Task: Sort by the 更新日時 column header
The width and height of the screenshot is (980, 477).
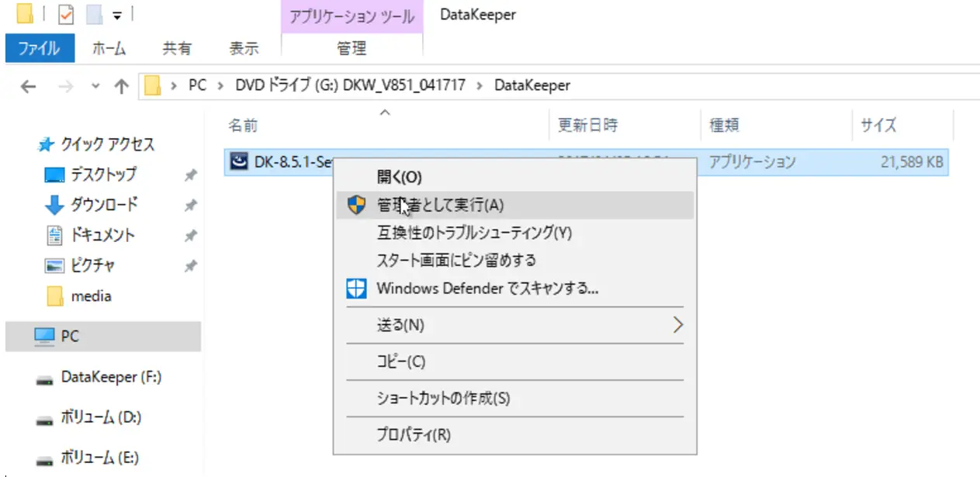Action: coord(588,125)
